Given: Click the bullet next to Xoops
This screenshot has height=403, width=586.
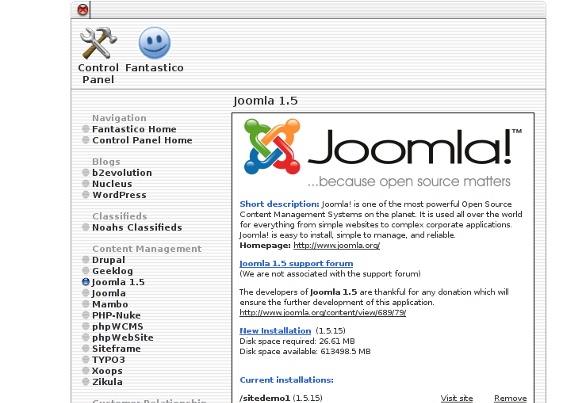Looking at the screenshot, I should point(86,371).
